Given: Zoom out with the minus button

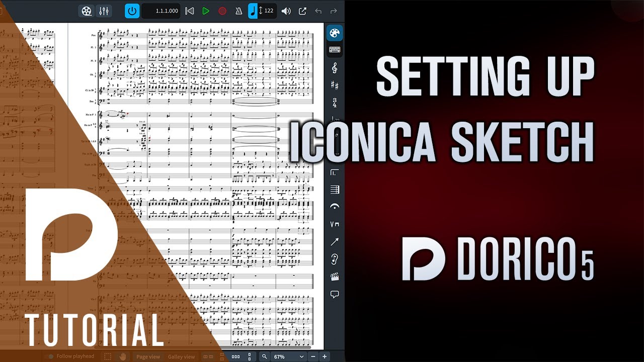Looking at the screenshot, I should 313,356.
